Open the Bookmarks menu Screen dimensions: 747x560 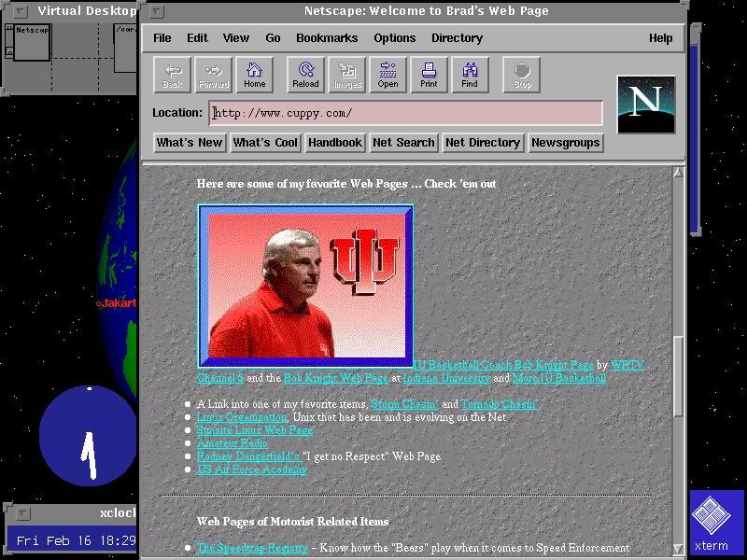[327, 38]
